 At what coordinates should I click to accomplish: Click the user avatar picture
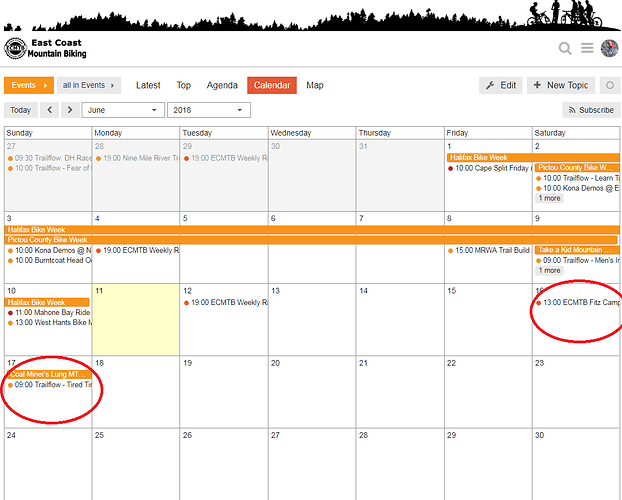(x=609, y=48)
